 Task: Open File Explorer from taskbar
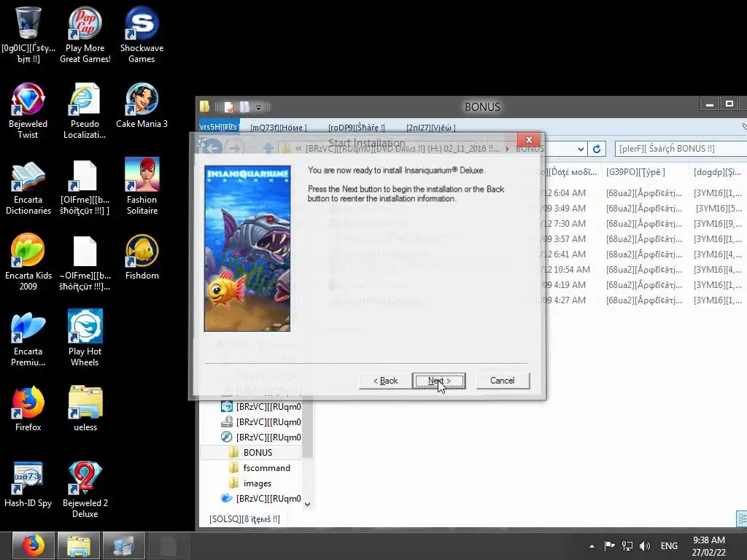pos(79,545)
